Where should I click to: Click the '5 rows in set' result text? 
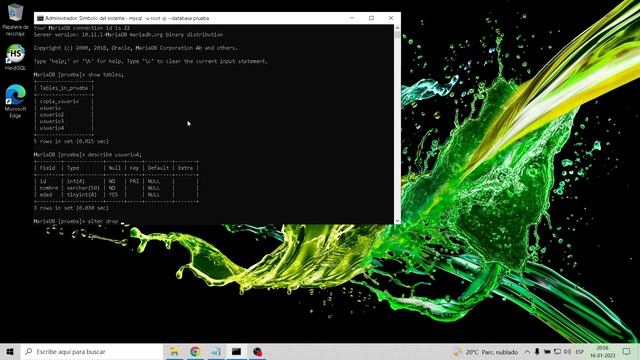tap(71, 141)
